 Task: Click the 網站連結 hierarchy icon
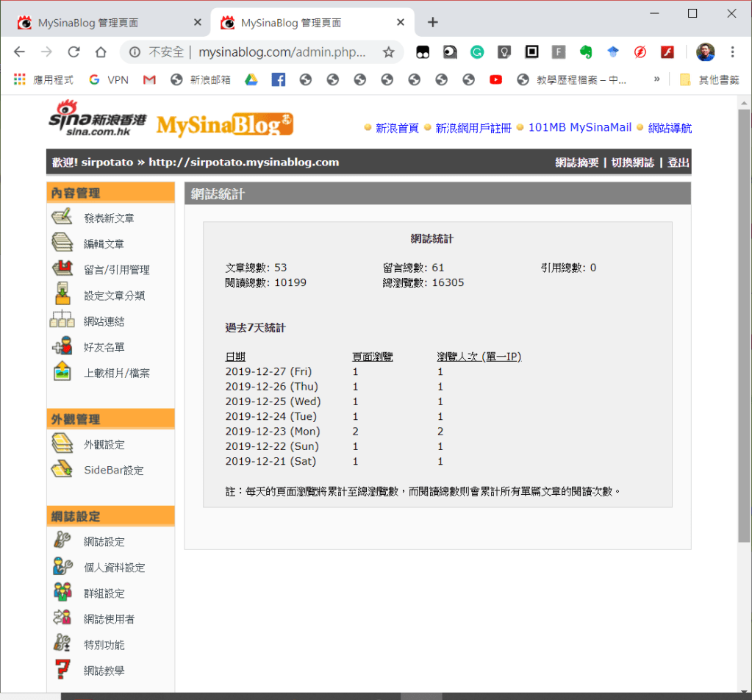point(62,321)
